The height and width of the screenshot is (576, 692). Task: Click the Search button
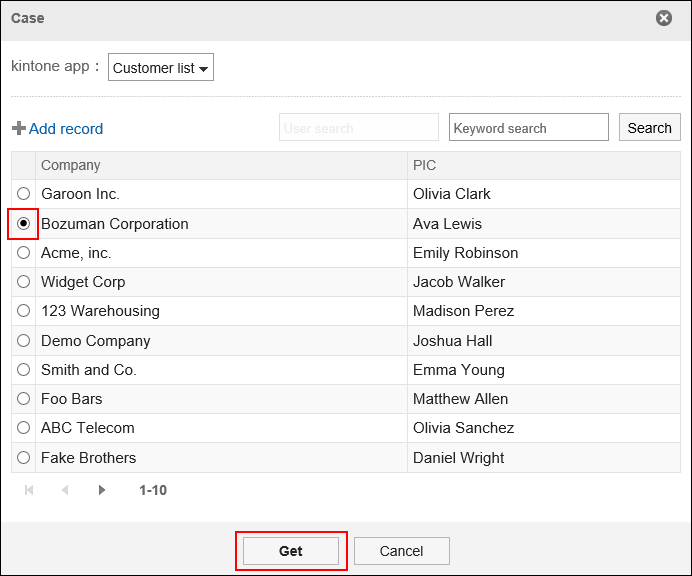(x=649, y=128)
